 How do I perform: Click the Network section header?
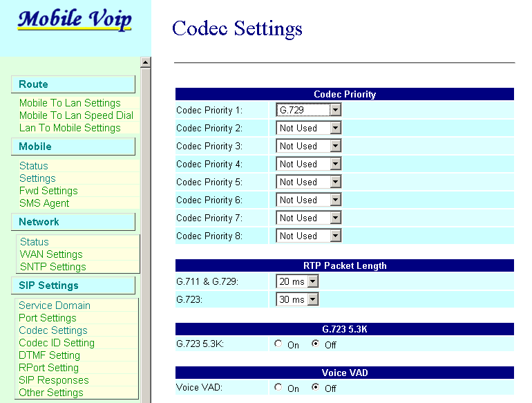[73, 222]
